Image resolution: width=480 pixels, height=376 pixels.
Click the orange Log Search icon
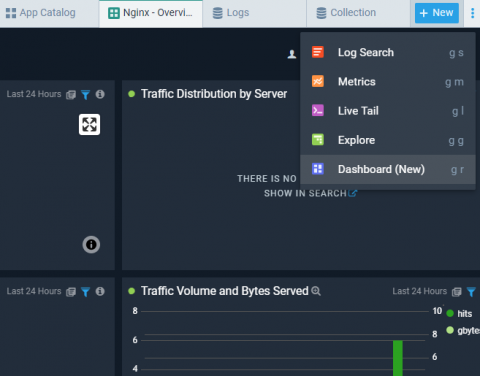pyautogui.click(x=318, y=52)
